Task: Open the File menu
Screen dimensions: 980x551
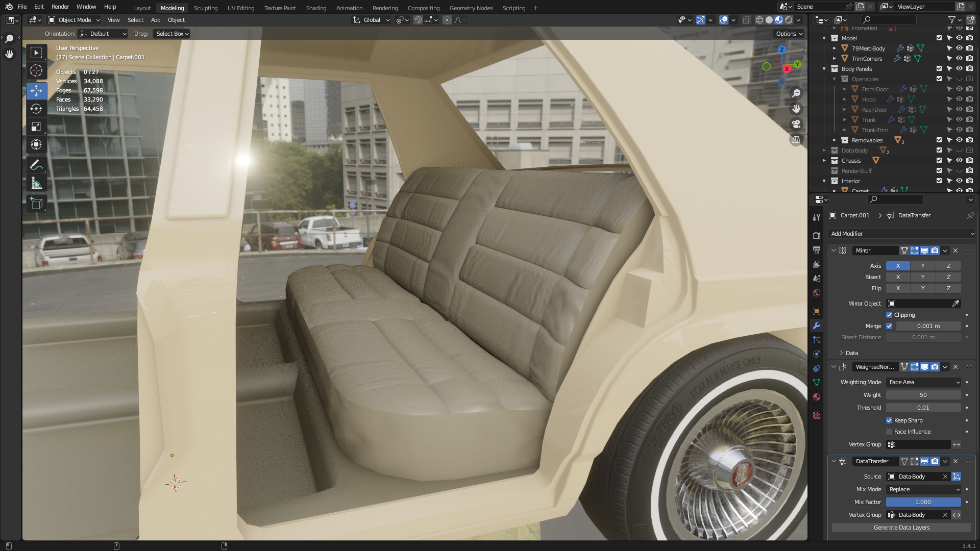Action: tap(22, 7)
